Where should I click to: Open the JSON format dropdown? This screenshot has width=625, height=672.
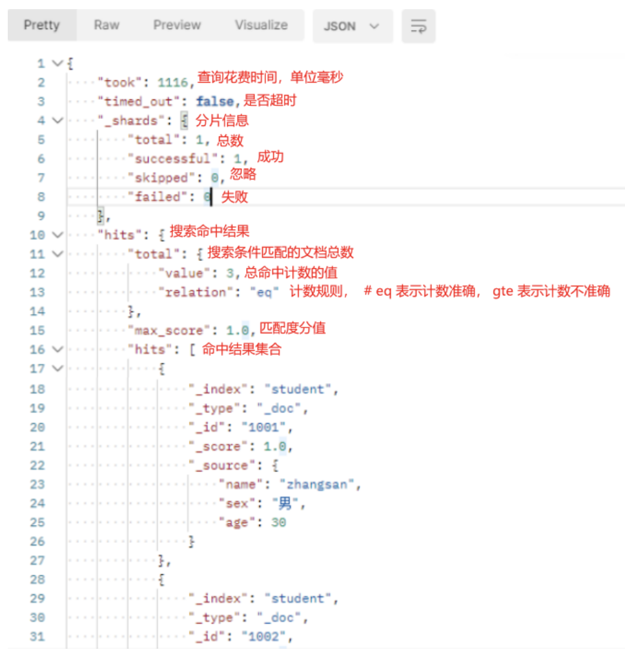point(353,26)
